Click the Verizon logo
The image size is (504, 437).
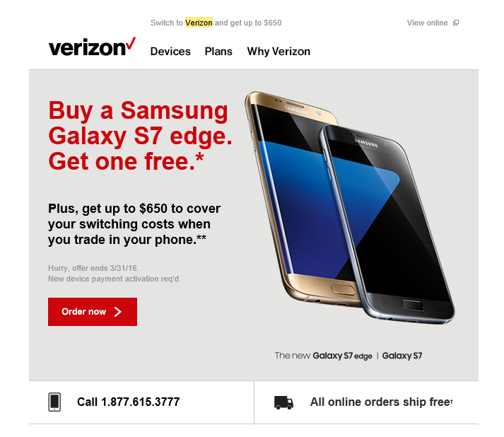pos(92,47)
